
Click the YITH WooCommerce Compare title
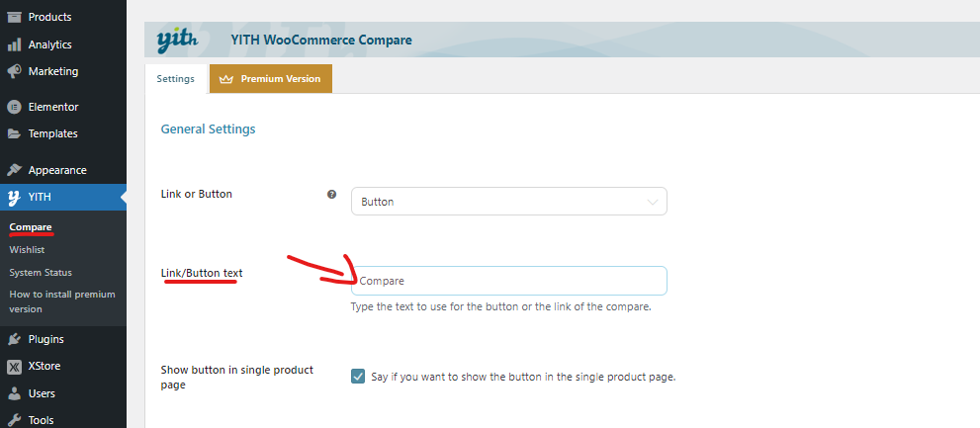pos(321,40)
